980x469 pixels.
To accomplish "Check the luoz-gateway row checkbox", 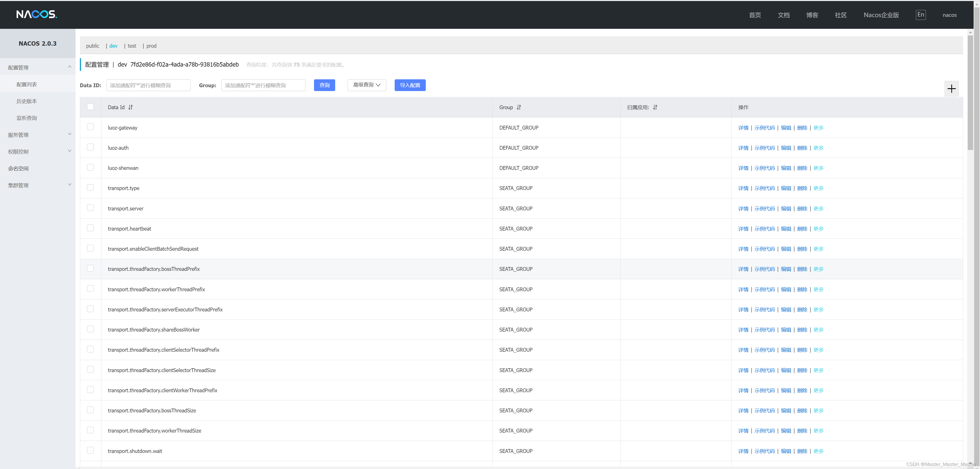I will click(x=90, y=127).
